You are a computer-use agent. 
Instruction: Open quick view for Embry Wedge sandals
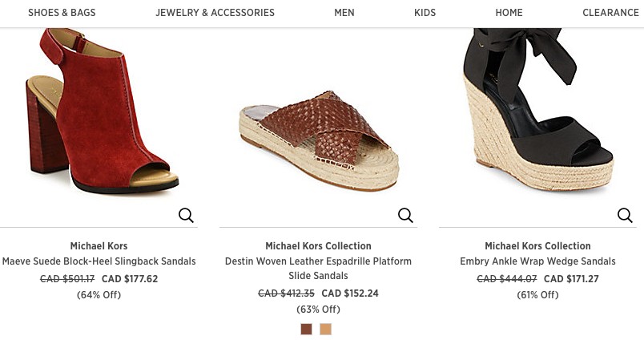tap(625, 215)
